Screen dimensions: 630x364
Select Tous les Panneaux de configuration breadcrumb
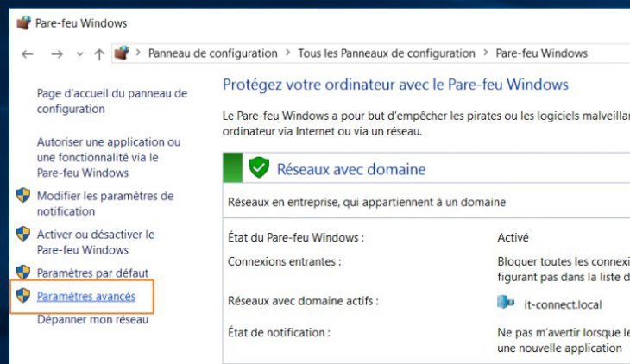pyautogui.click(x=386, y=53)
